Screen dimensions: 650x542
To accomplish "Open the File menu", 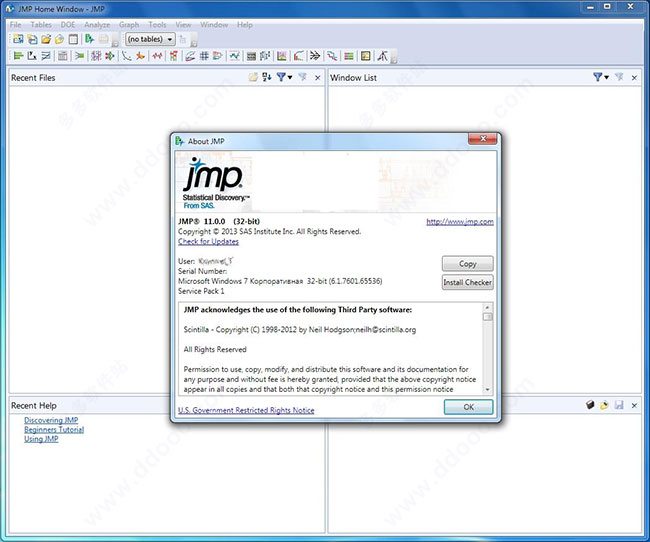I will (15, 25).
